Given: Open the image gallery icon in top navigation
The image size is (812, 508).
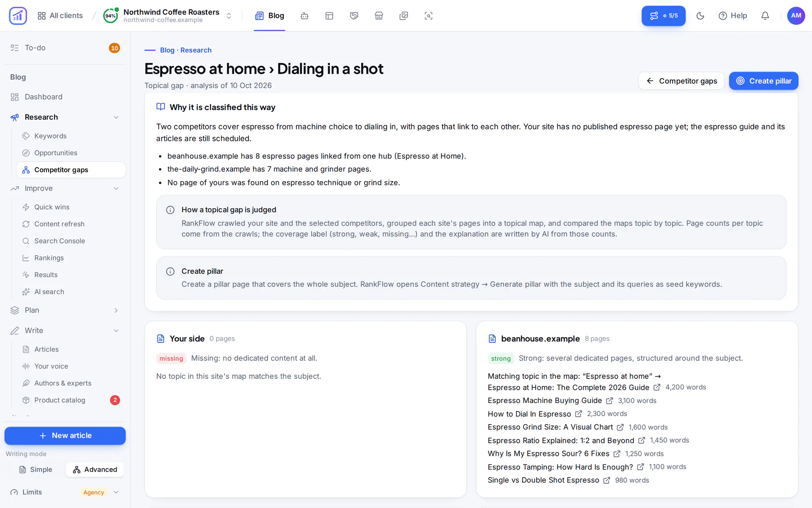Looking at the screenshot, I should point(404,16).
